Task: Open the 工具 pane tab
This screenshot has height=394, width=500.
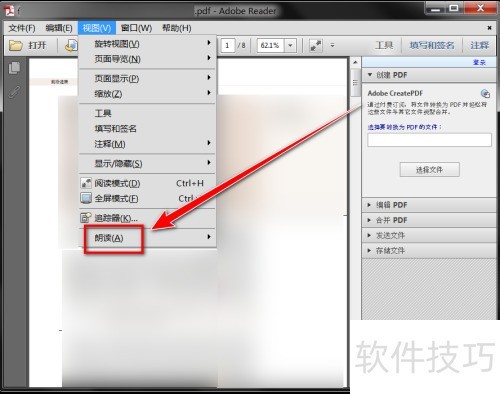Action: [384, 45]
